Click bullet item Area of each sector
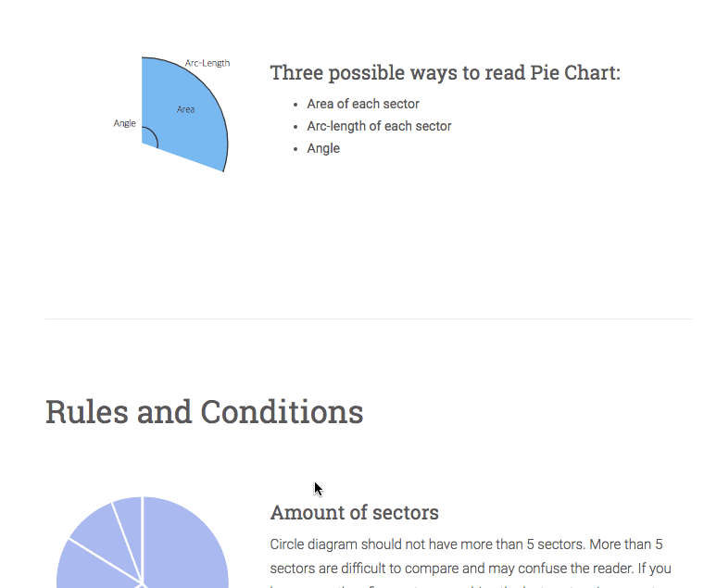This screenshot has width=704, height=588. click(x=363, y=104)
